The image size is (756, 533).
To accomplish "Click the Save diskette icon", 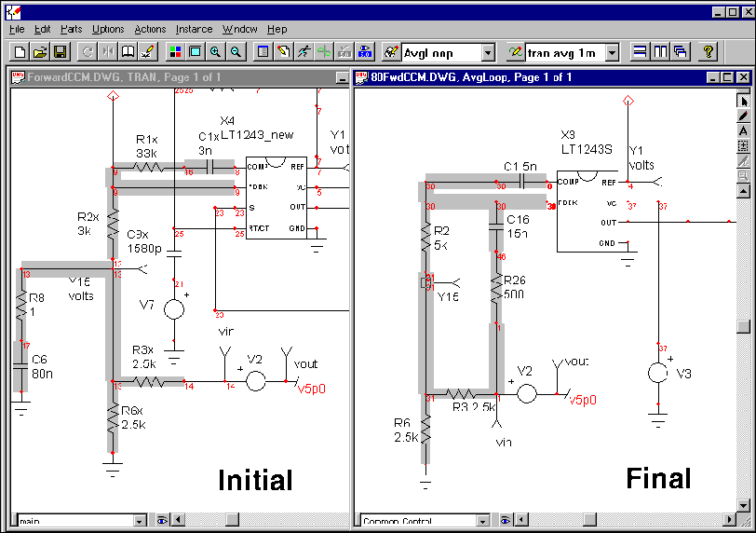I will (x=61, y=52).
